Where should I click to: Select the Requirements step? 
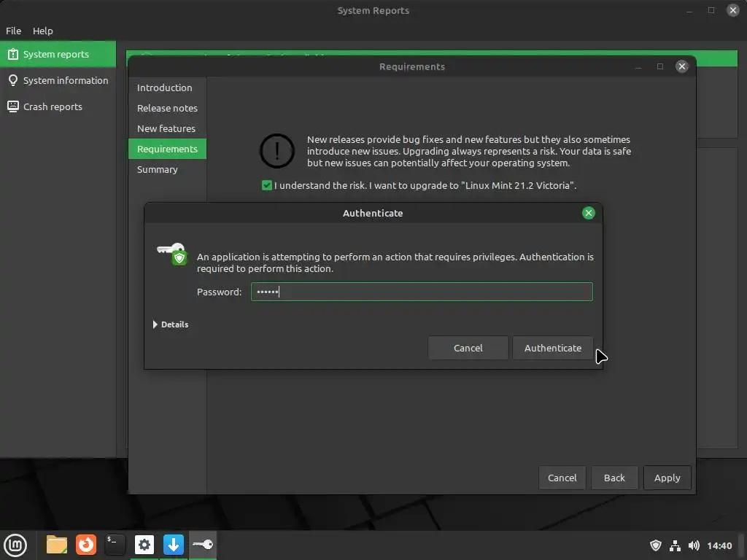pyautogui.click(x=167, y=149)
